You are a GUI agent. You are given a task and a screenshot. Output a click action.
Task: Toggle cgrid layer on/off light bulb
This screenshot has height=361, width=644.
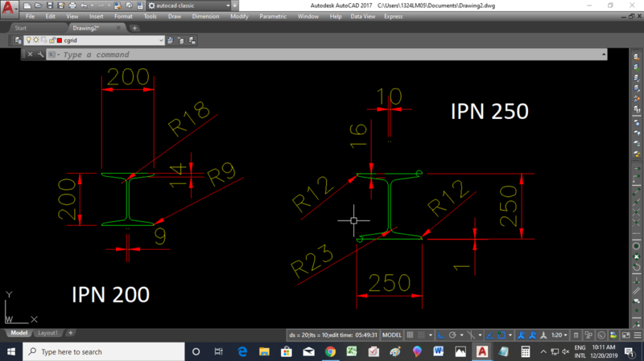pos(28,40)
